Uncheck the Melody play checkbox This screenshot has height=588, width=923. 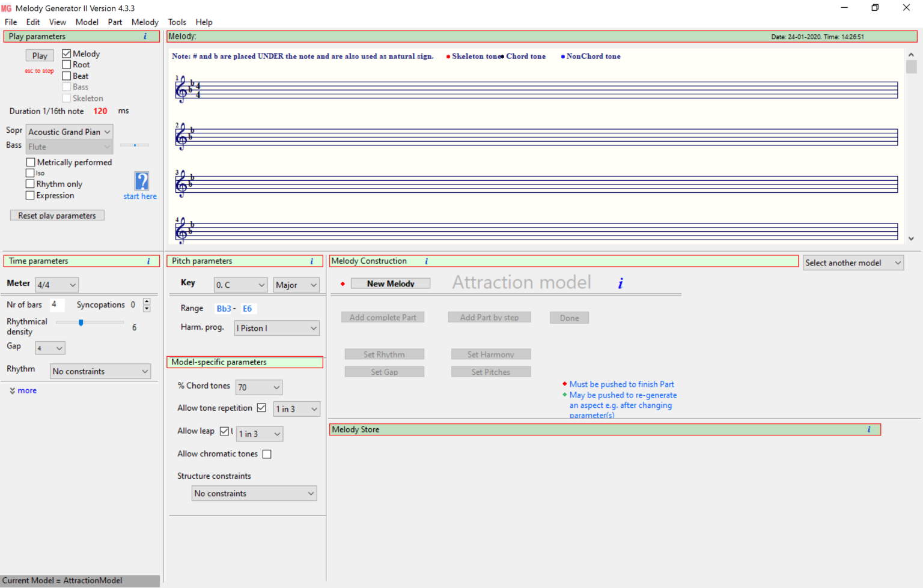[x=65, y=53]
